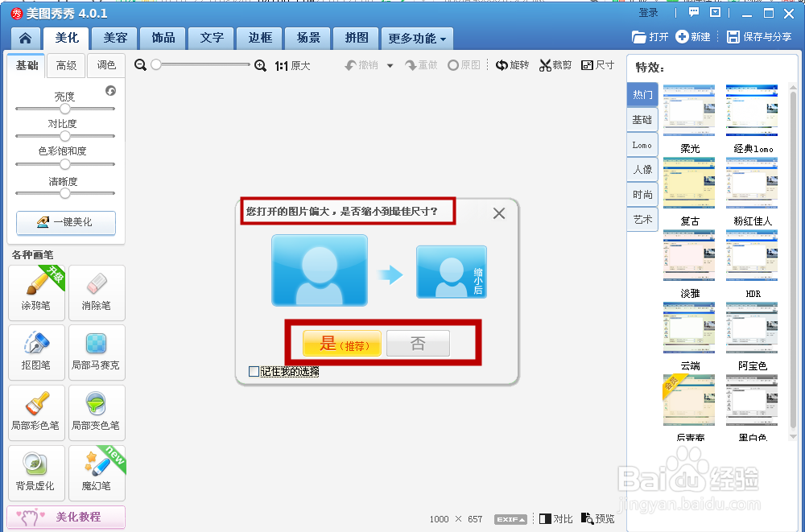Click the EXIF info button
Screen dimensions: 805x532
tap(511, 519)
